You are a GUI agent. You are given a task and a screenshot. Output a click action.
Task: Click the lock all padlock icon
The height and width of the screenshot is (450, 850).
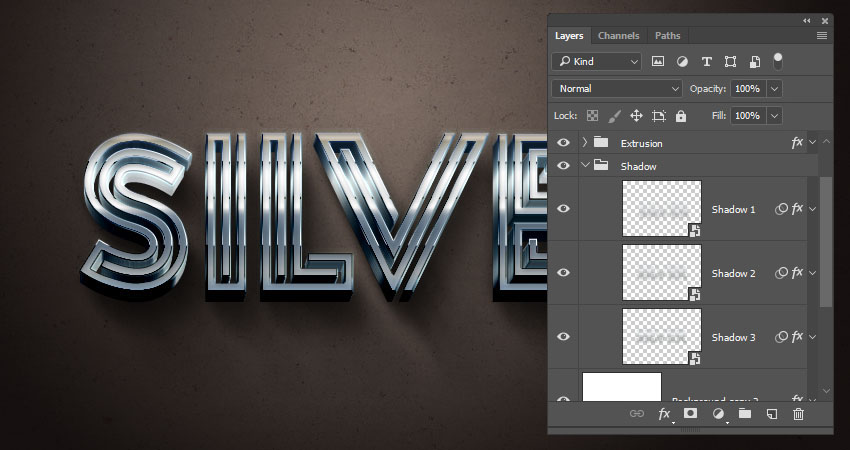[x=681, y=116]
